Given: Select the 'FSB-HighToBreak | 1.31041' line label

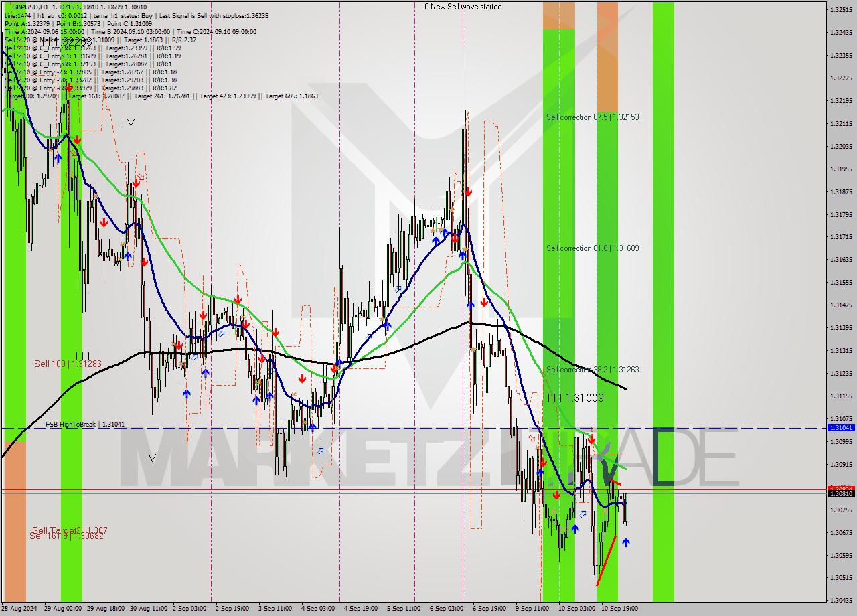Looking at the screenshot, I should pos(85,425).
